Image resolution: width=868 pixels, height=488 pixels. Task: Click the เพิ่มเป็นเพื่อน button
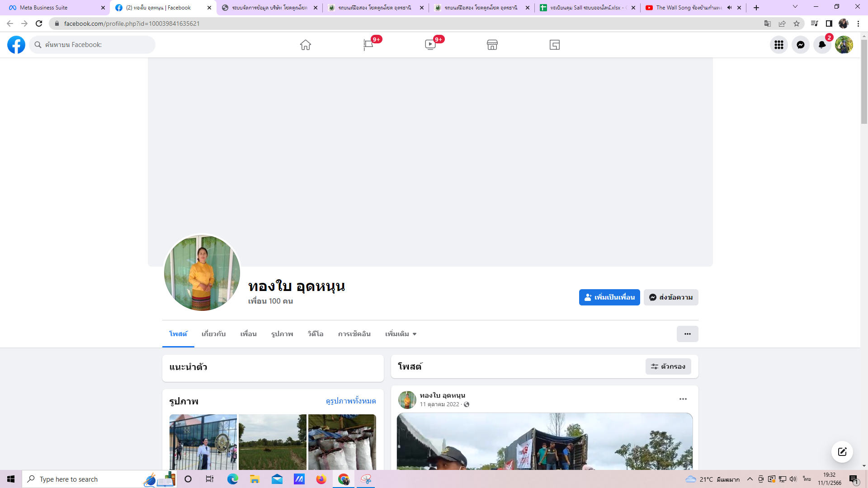tap(609, 297)
